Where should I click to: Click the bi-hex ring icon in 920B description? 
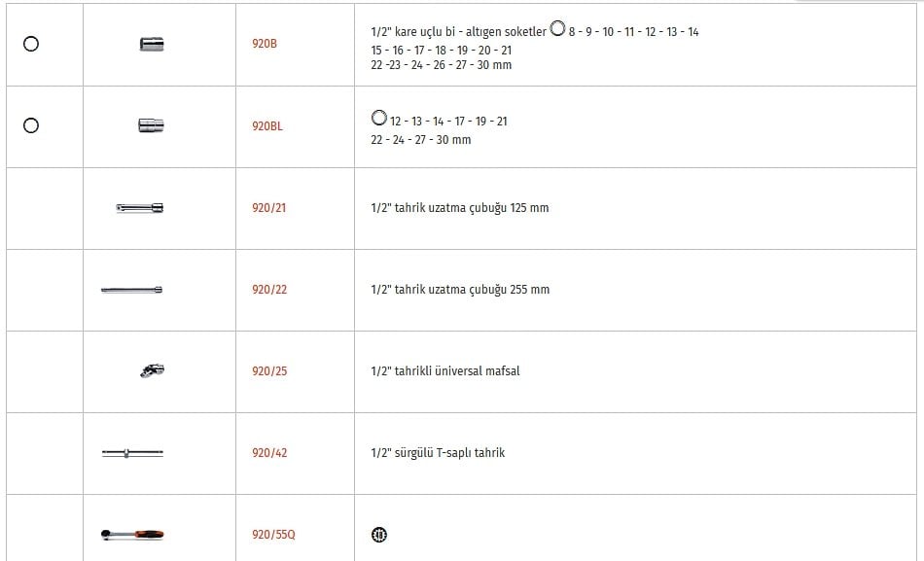(557, 28)
